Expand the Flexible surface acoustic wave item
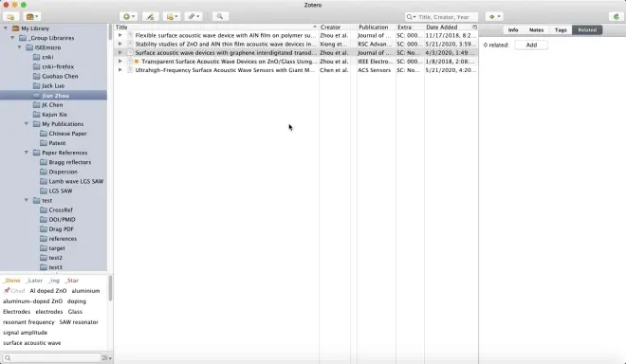The height and width of the screenshot is (364, 626). 120,35
